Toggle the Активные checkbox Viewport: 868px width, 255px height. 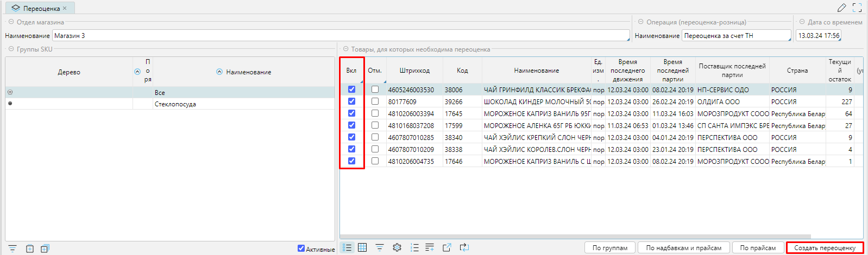coord(301,248)
